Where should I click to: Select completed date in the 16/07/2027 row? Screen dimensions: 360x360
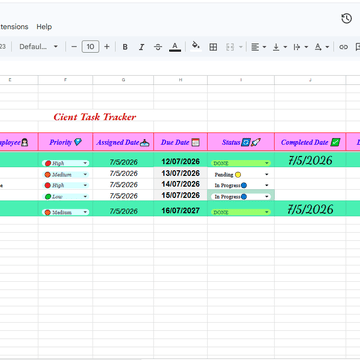pos(310,209)
